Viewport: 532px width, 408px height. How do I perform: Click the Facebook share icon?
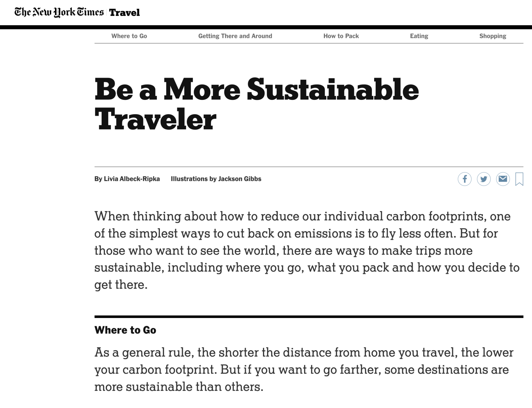(464, 179)
